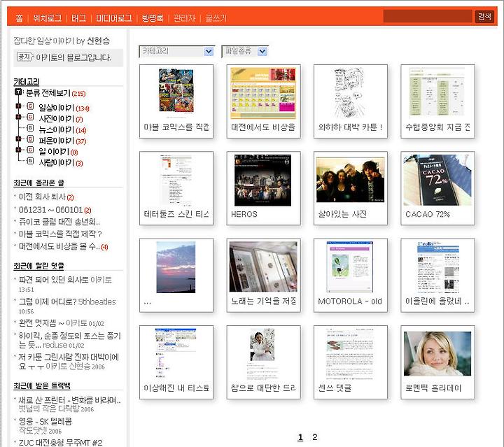This screenshot has width=504, height=447.
Task: Open comment 하이킥, 순풍 정도의 포스는
Action: pos(69,340)
